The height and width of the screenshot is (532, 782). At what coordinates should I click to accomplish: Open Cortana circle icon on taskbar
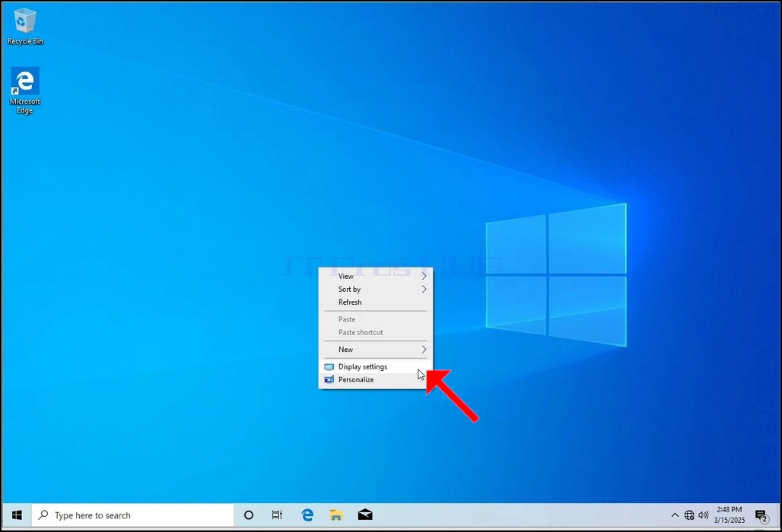click(x=248, y=515)
